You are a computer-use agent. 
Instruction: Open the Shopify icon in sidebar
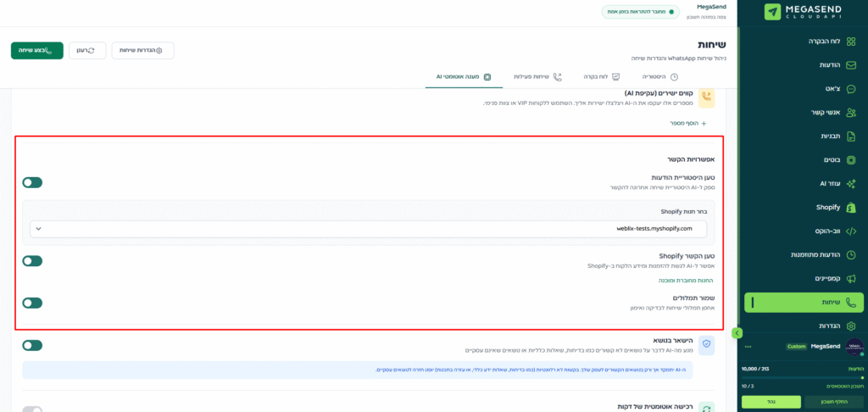coord(851,207)
